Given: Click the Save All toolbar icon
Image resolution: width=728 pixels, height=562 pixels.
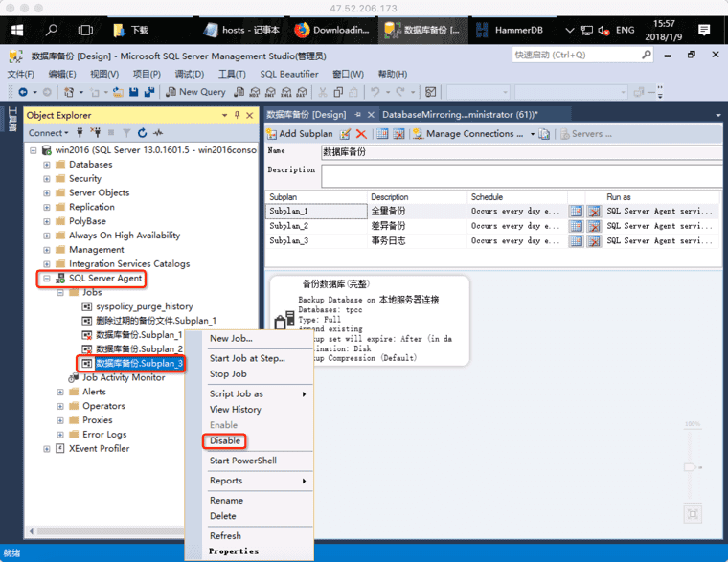Looking at the screenshot, I should coord(149,92).
